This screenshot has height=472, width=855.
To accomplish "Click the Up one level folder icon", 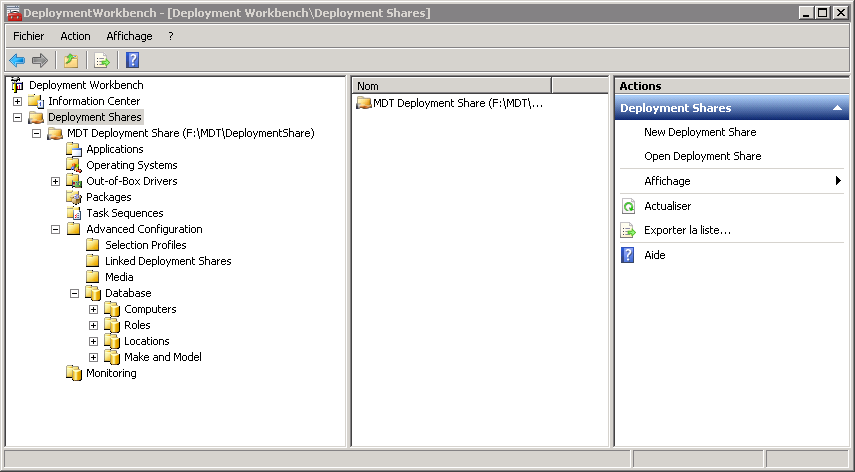I will (x=71, y=60).
